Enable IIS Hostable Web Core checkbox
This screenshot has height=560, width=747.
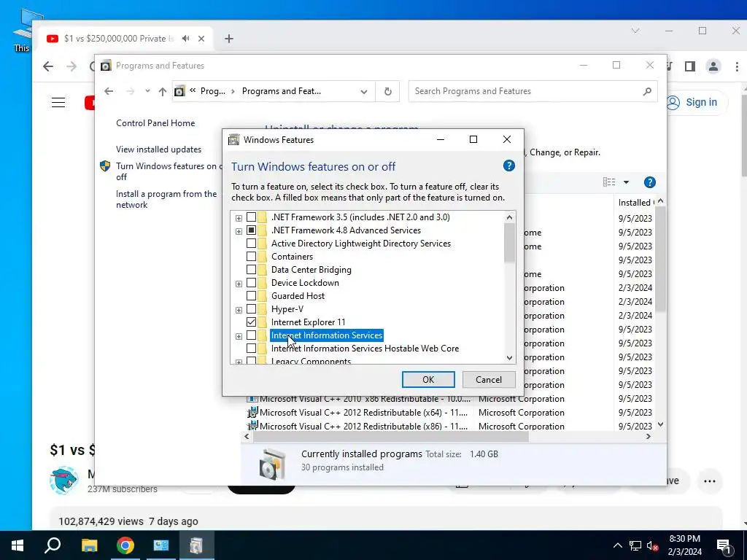[x=251, y=349]
